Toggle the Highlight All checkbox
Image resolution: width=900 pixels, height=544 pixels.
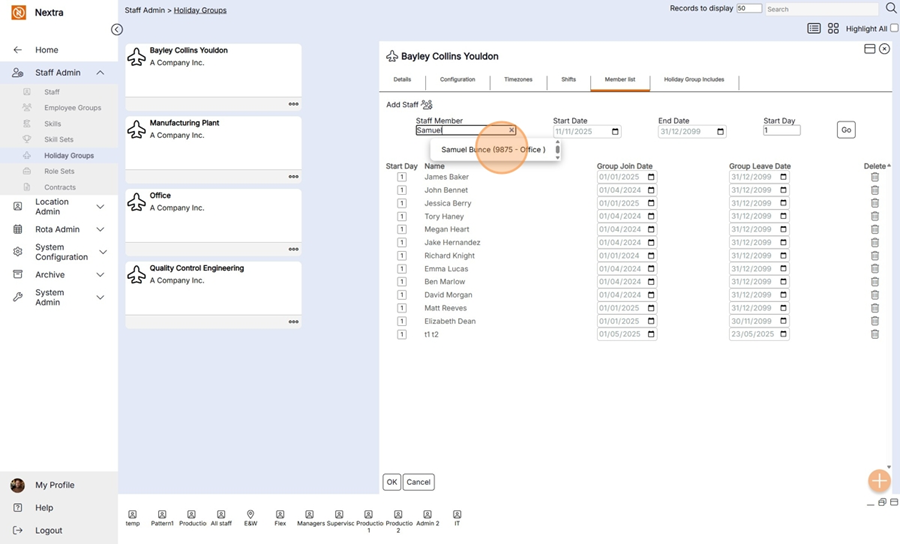(x=894, y=28)
